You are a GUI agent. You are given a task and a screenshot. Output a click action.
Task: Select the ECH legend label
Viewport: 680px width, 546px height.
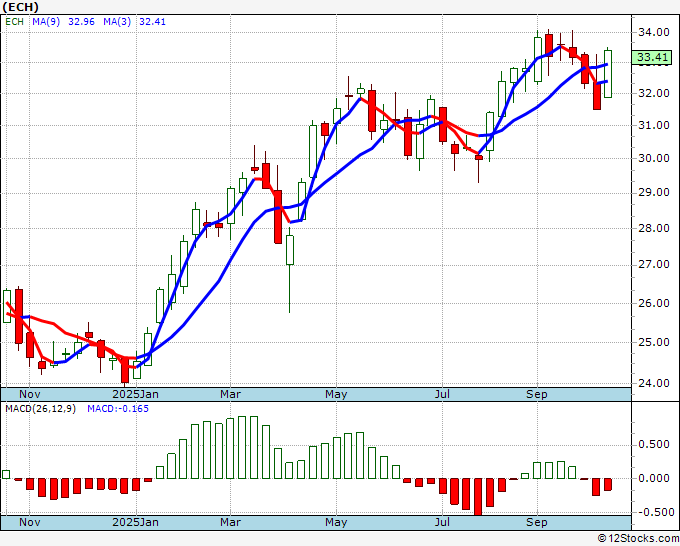[14, 22]
